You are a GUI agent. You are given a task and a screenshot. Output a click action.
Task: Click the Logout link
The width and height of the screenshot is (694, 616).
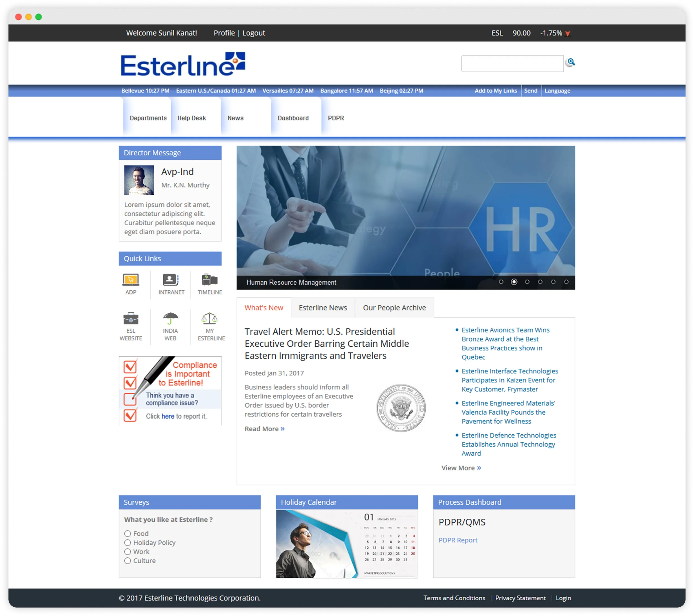[254, 33]
